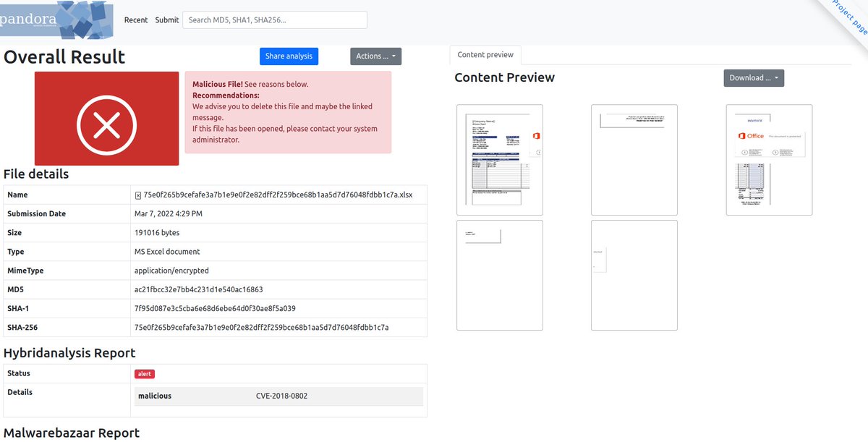Viewport: 868px width, 442px height.
Task: Focus the hash search input field
Action: click(275, 20)
